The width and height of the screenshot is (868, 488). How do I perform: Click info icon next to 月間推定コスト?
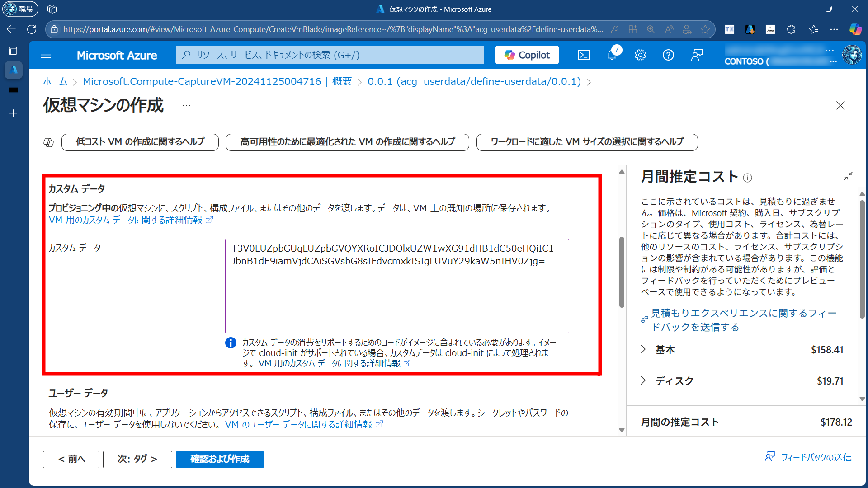[x=748, y=178]
